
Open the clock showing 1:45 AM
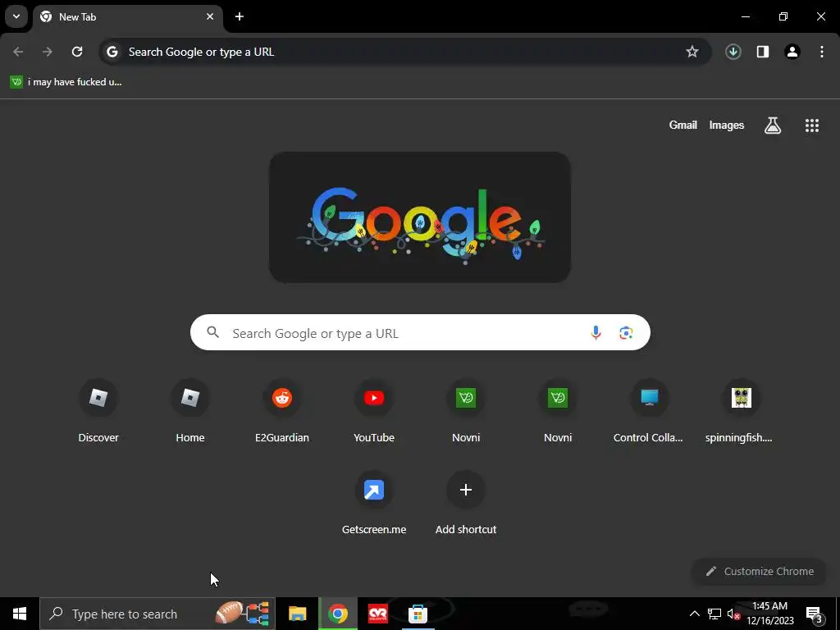pos(769,614)
